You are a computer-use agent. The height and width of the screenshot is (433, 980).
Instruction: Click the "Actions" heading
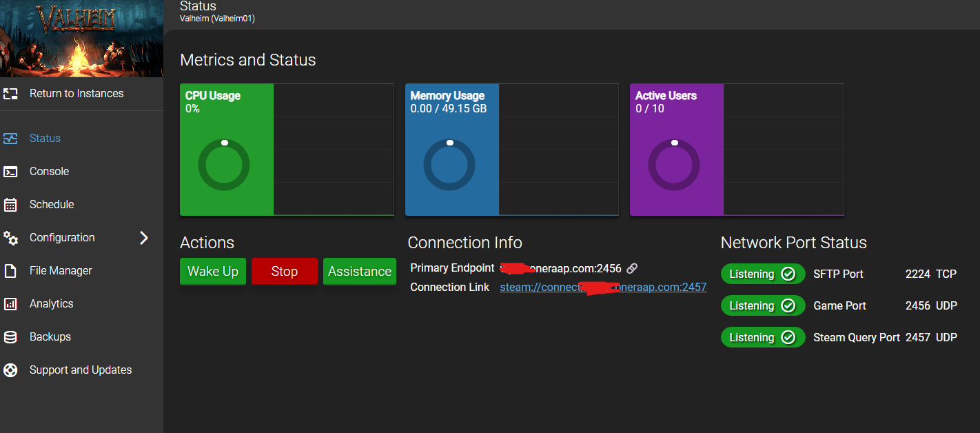pos(207,243)
